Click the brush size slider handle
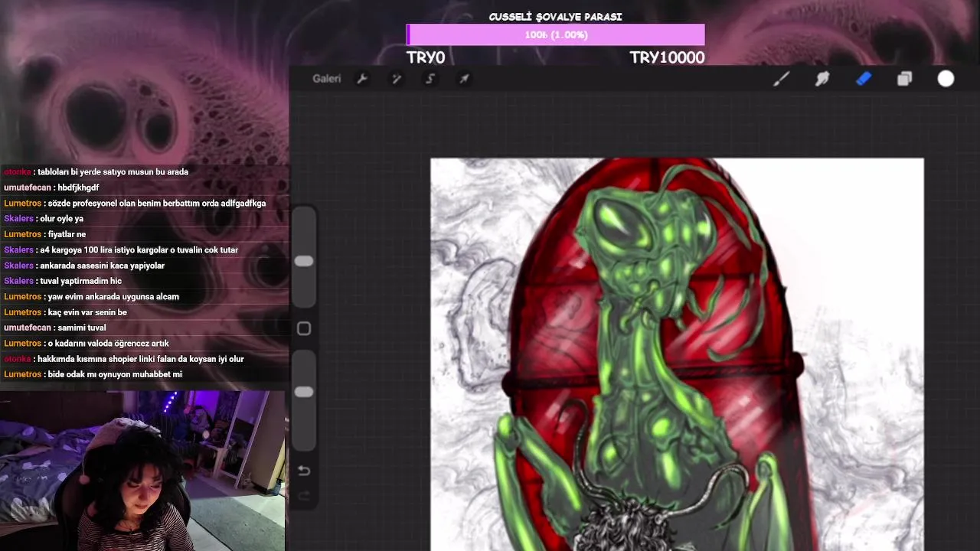980x551 pixels. 304,262
